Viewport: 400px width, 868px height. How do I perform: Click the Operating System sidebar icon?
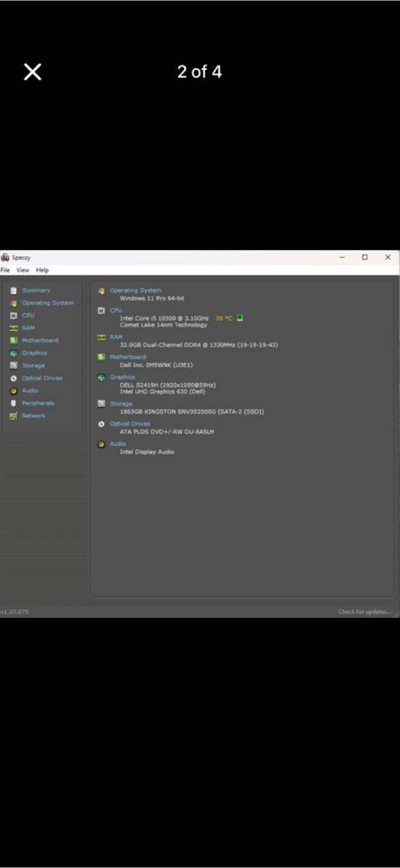pos(13,303)
